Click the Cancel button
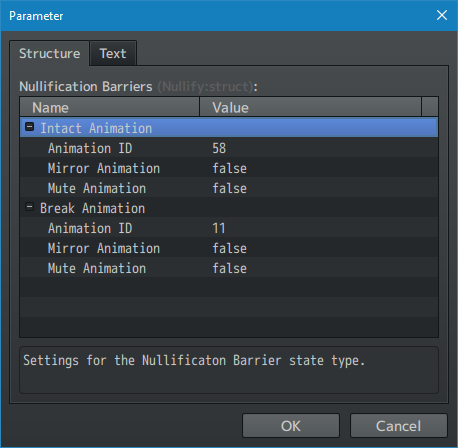 pos(398,426)
